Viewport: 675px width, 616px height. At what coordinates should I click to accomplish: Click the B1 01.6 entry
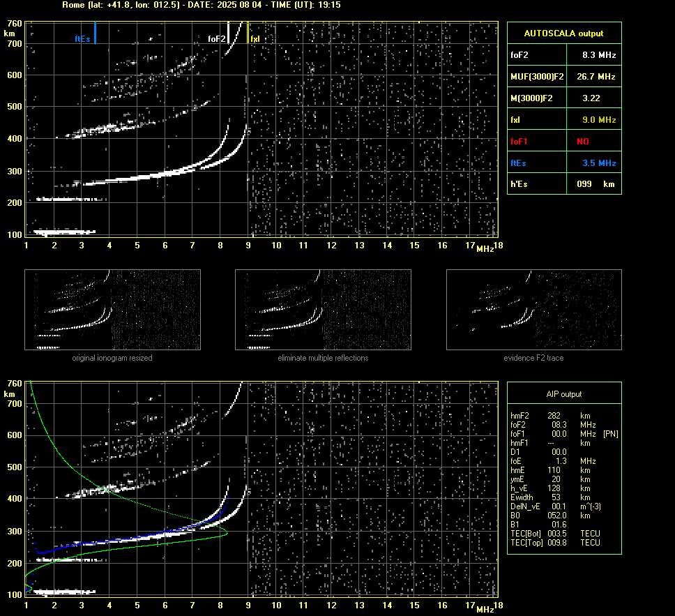(x=538, y=524)
